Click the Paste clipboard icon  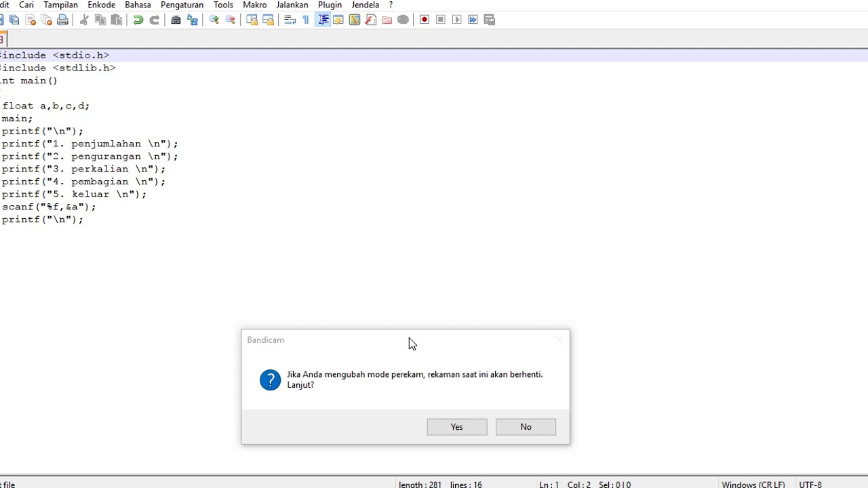[x=117, y=20]
